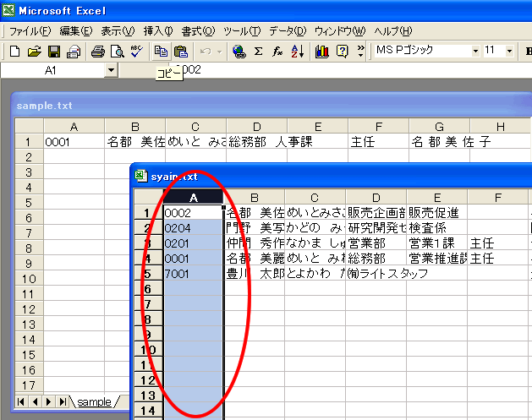Open the データ(D) menu
Screen dimensions: 532x420
[288, 31]
